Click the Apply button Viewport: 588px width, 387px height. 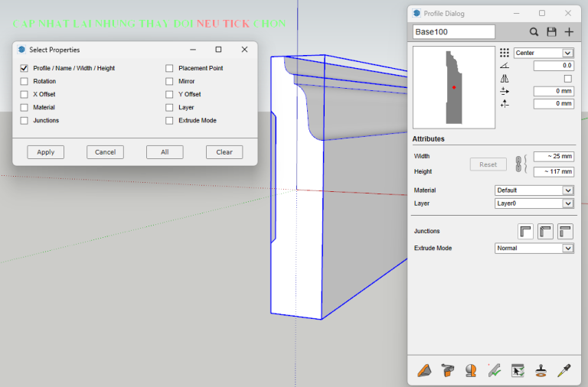click(46, 152)
